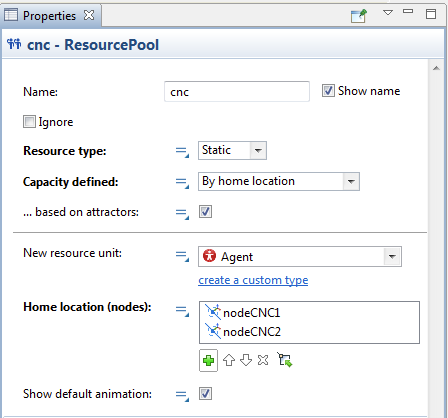Viewport: 448px width, 418px height.
Task: Open the view menu triangle in Properties header
Action: (x=388, y=13)
